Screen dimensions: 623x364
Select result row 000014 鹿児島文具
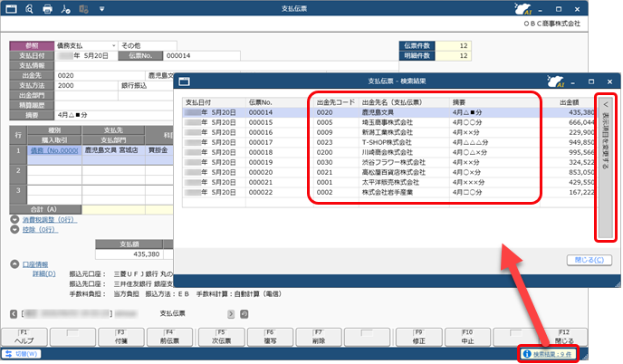(x=389, y=112)
